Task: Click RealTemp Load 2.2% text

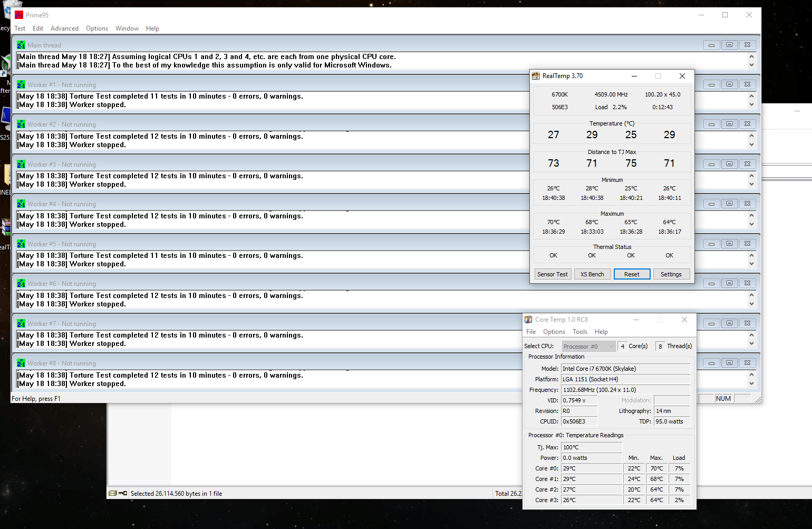Action: point(611,107)
